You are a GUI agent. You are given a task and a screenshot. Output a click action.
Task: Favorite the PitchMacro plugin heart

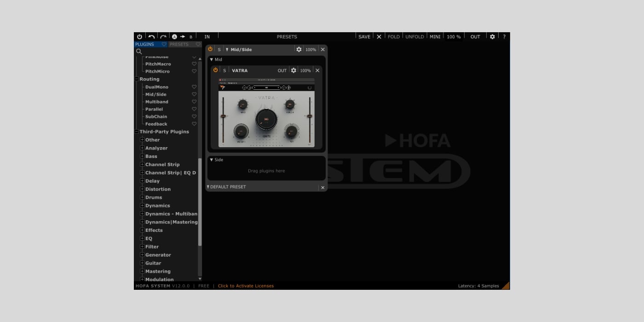pyautogui.click(x=194, y=64)
